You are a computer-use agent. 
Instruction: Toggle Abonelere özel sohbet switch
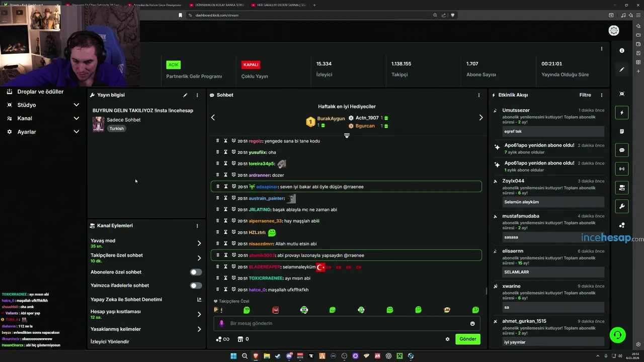coord(196,272)
